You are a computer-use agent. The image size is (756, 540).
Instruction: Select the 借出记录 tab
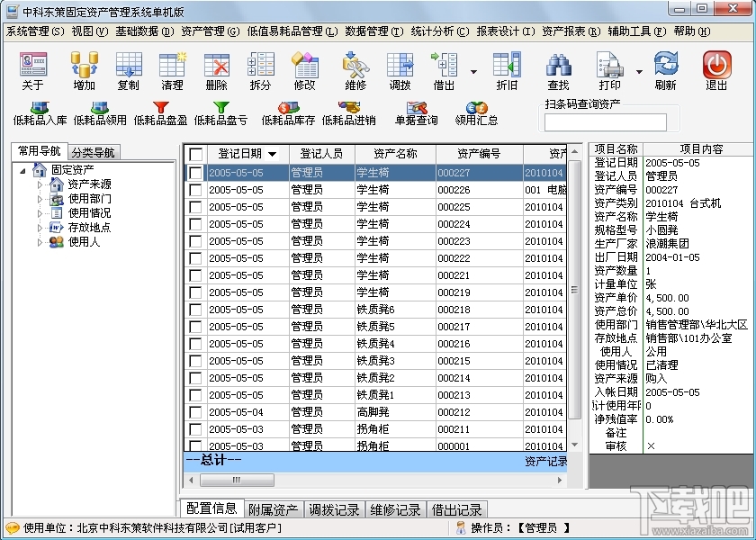[x=456, y=509]
